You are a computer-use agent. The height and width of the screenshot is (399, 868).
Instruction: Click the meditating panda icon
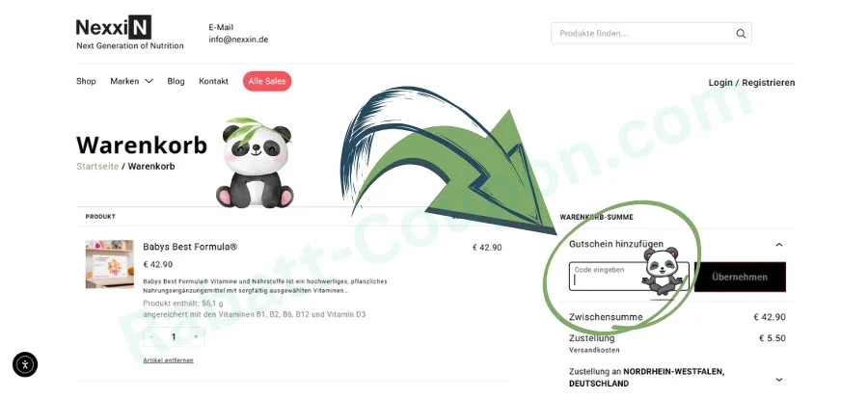click(x=663, y=271)
